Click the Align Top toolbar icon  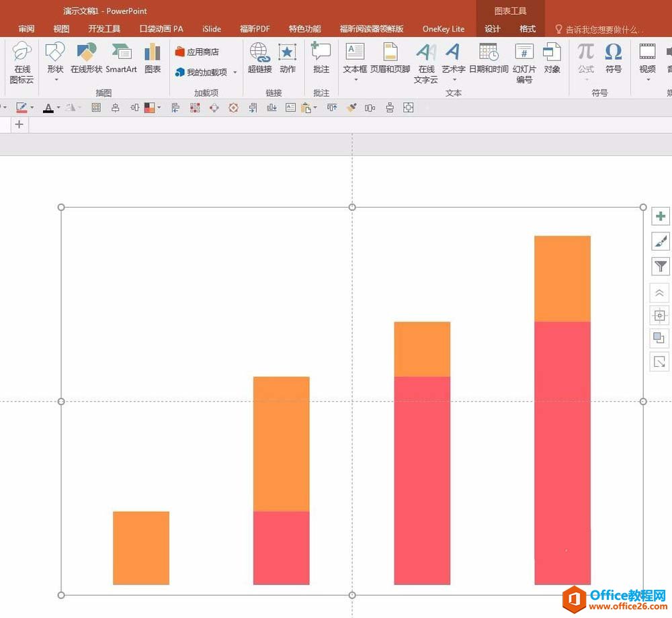(332, 107)
